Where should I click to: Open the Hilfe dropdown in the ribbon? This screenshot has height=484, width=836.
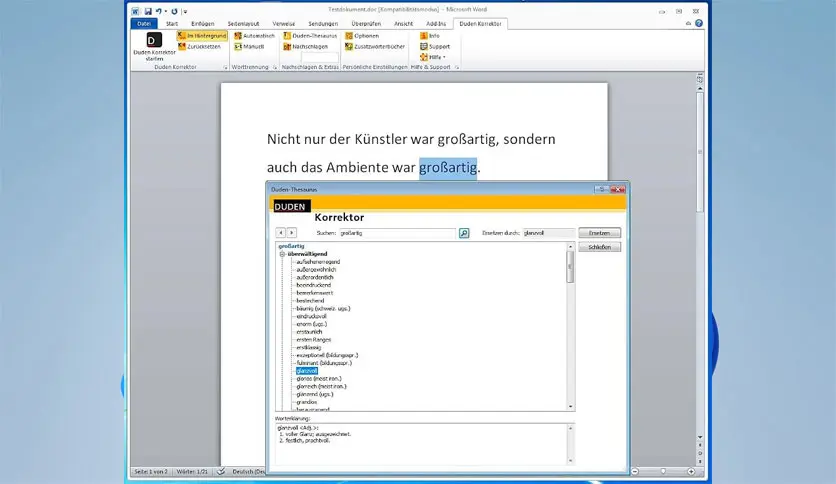(433, 57)
